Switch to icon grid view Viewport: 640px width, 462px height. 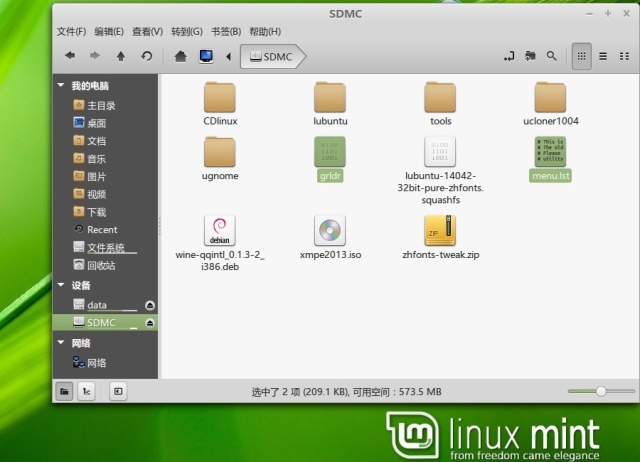click(x=581, y=57)
